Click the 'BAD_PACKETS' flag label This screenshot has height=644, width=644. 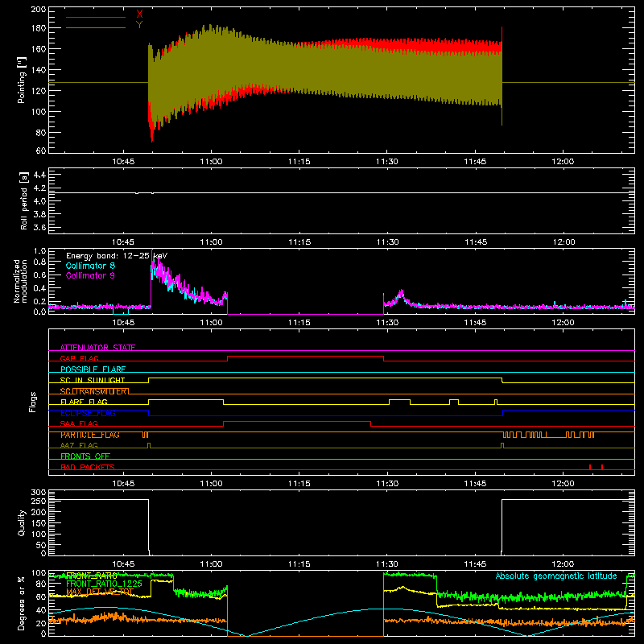88,467
